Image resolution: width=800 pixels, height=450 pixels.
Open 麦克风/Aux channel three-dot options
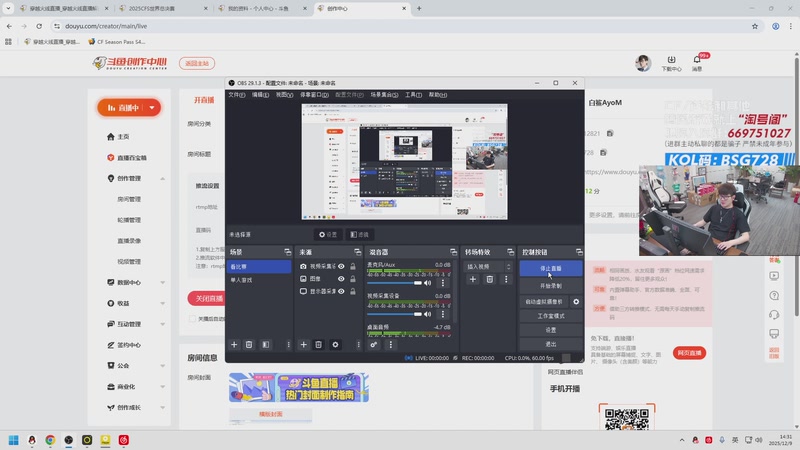[x=443, y=283]
